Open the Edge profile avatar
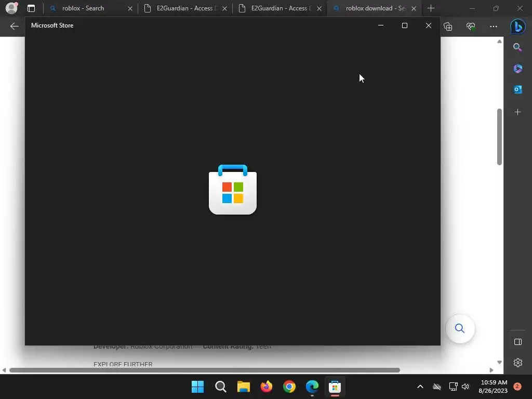The width and height of the screenshot is (532, 399). pyautogui.click(x=11, y=8)
